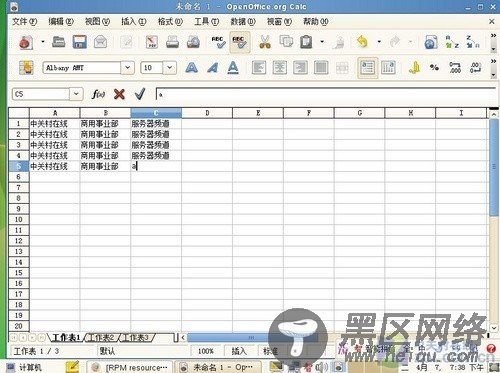
Task: Cut selection with the scissors icon
Action: pos(265,42)
